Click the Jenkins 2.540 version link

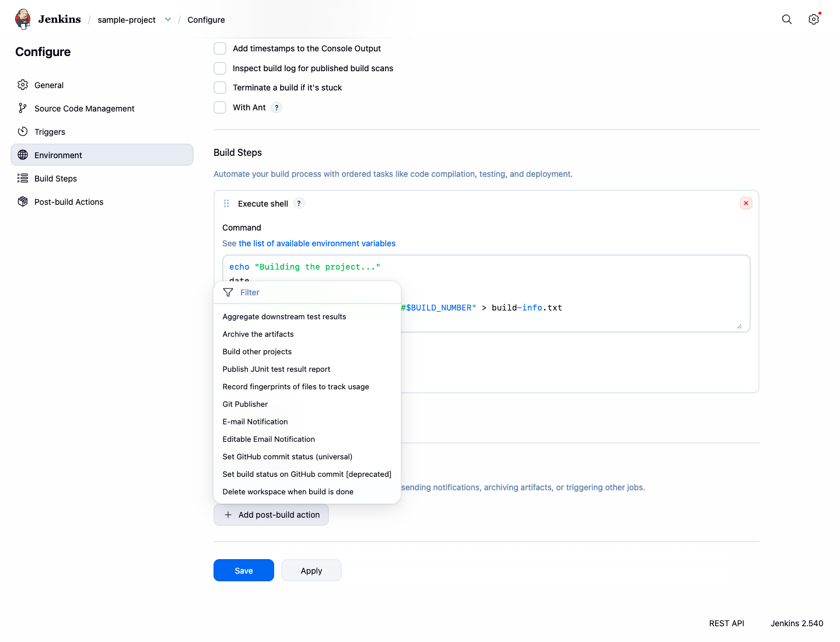(x=797, y=623)
